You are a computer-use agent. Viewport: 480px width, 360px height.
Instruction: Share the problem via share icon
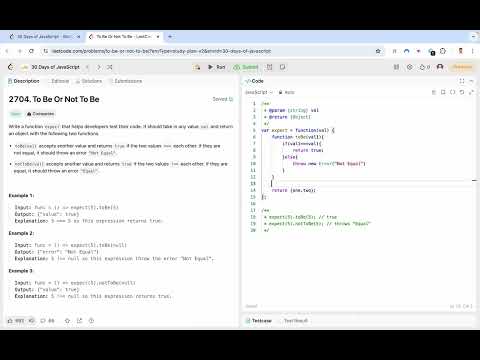pos(79,321)
